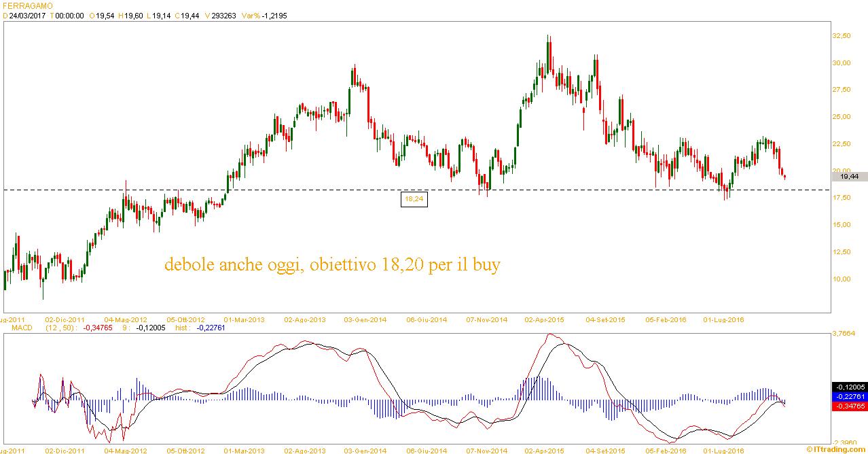Viewport: 868px width, 454px height.
Task: Click the black MACD value tag -0,12005
Action: 849,386
